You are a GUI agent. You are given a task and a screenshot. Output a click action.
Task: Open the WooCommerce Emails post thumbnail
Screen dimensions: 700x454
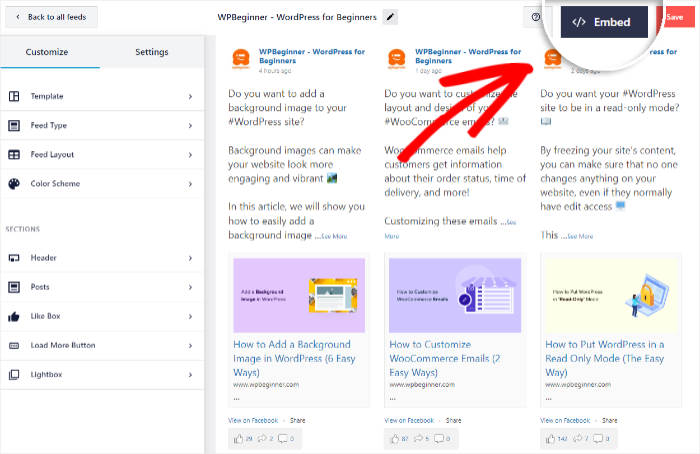[455, 295]
